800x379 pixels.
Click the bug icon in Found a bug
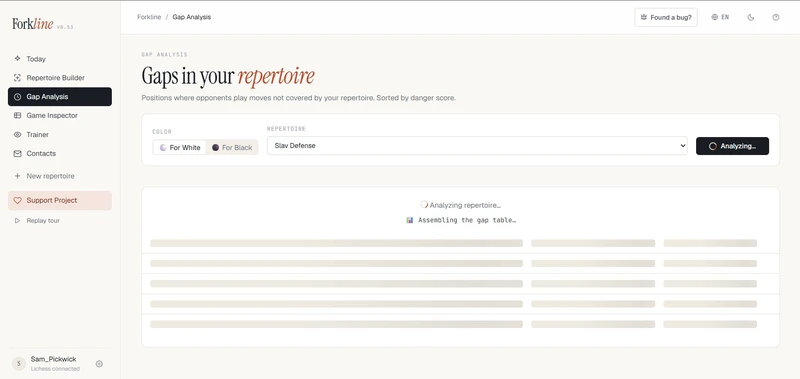[x=644, y=17]
